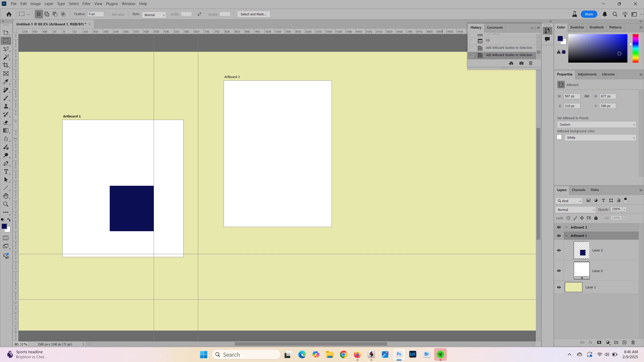Screen dimensions: 644x362
Task: Hide the yellow Layer 1 layer
Action: (559, 287)
